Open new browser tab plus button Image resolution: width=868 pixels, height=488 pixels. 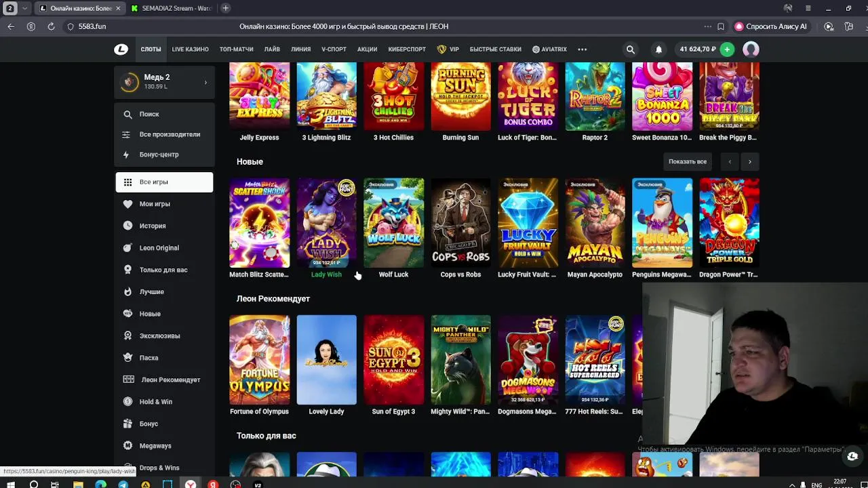click(x=225, y=8)
